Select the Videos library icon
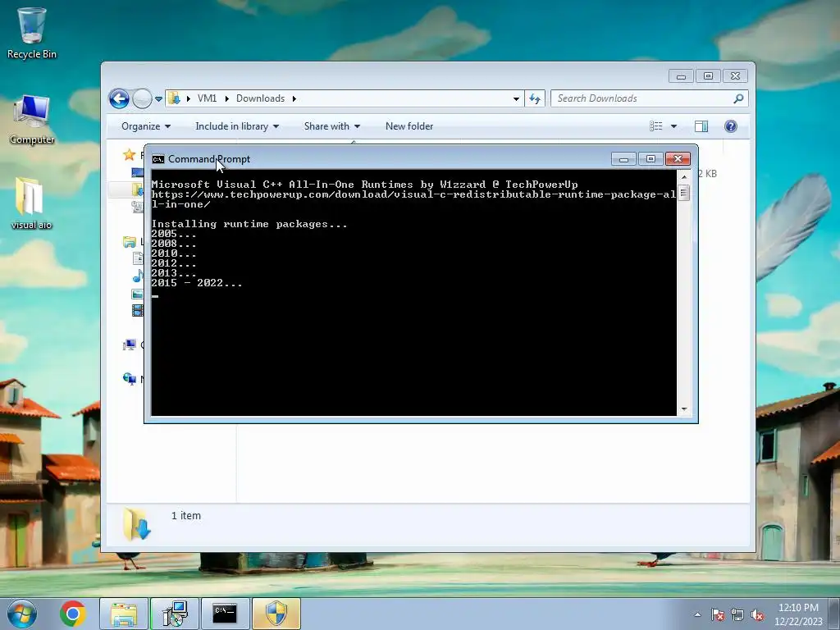Viewport: 840px width, 630px height. click(138, 310)
